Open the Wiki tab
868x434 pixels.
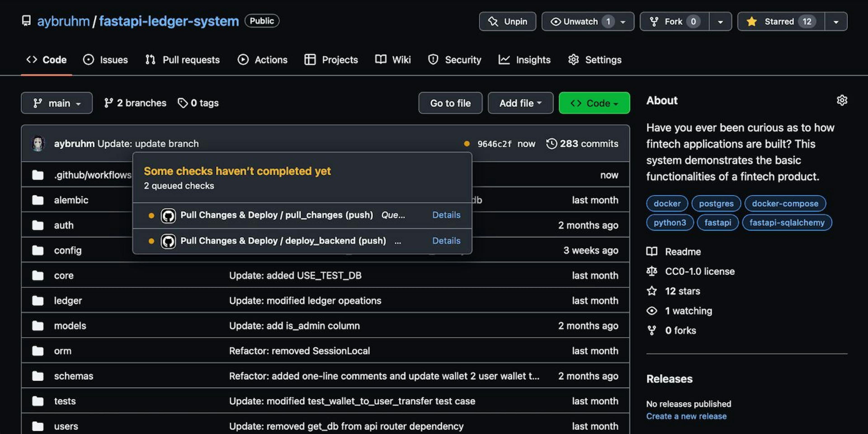pos(393,60)
